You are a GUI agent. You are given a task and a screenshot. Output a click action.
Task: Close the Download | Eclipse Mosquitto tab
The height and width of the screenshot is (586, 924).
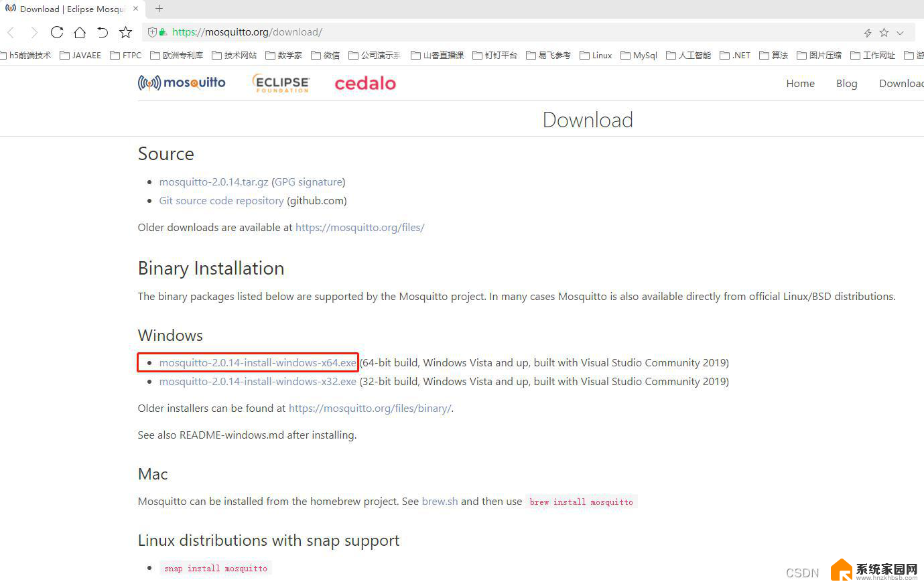click(136, 9)
